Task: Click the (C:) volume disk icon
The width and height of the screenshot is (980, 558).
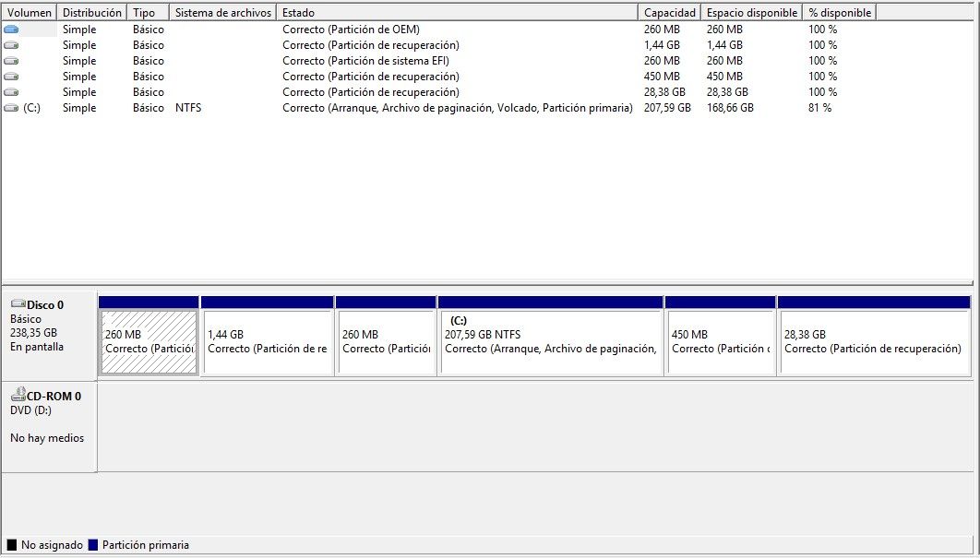Action: pyautogui.click(x=11, y=108)
